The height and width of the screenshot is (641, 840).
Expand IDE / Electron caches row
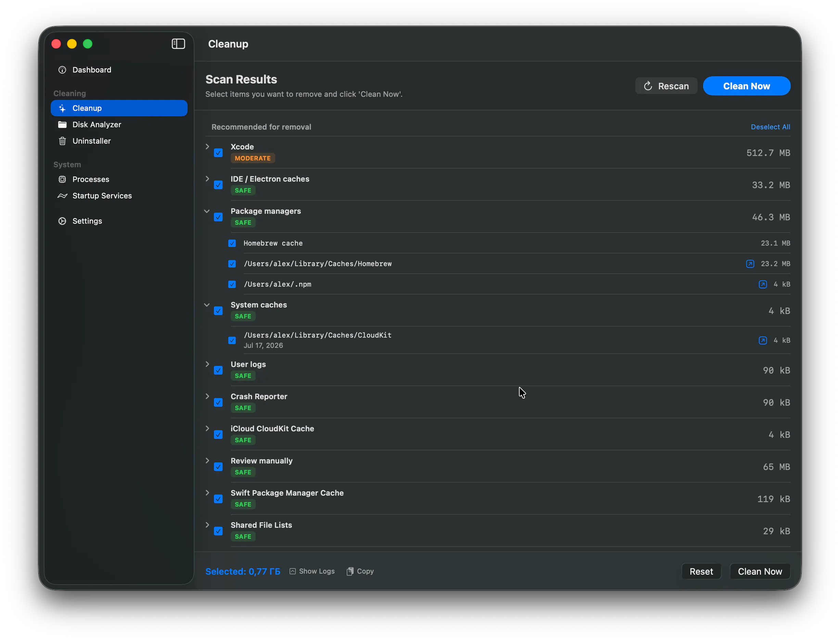[x=207, y=179]
